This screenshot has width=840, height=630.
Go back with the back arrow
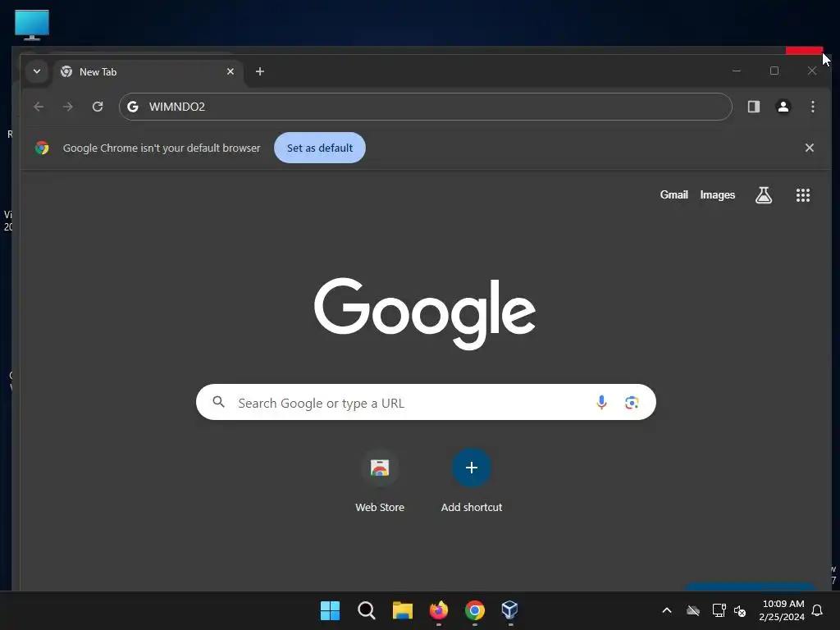(x=39, y=107)
